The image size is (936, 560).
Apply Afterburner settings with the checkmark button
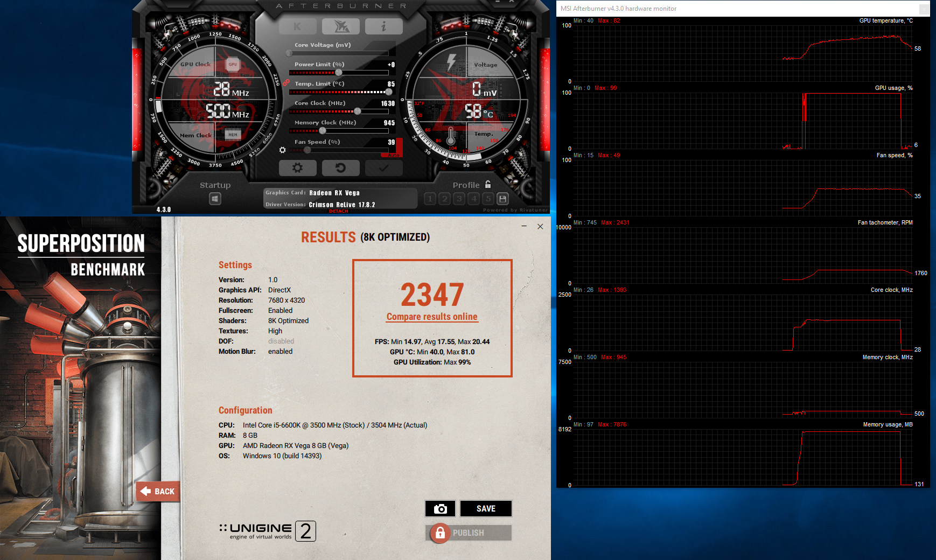point(383,168)
